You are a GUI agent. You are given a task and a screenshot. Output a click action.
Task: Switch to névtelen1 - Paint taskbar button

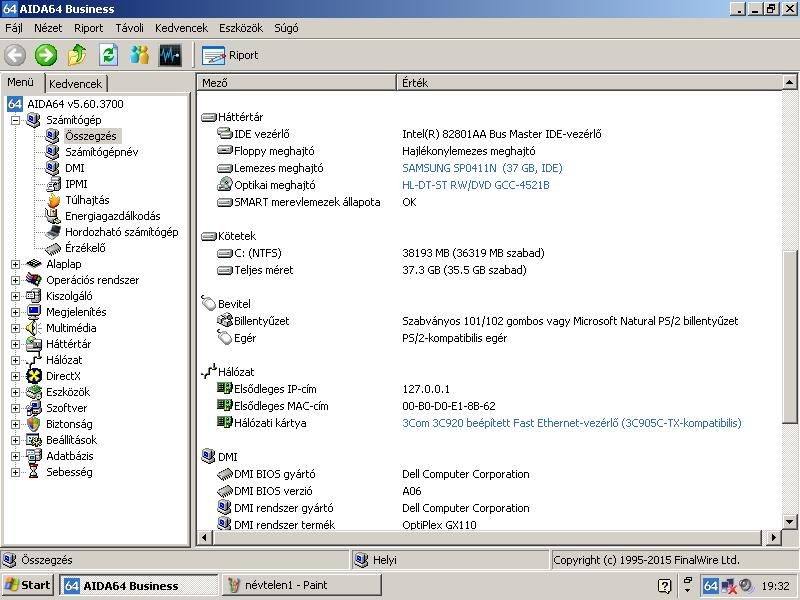point(302,585)
